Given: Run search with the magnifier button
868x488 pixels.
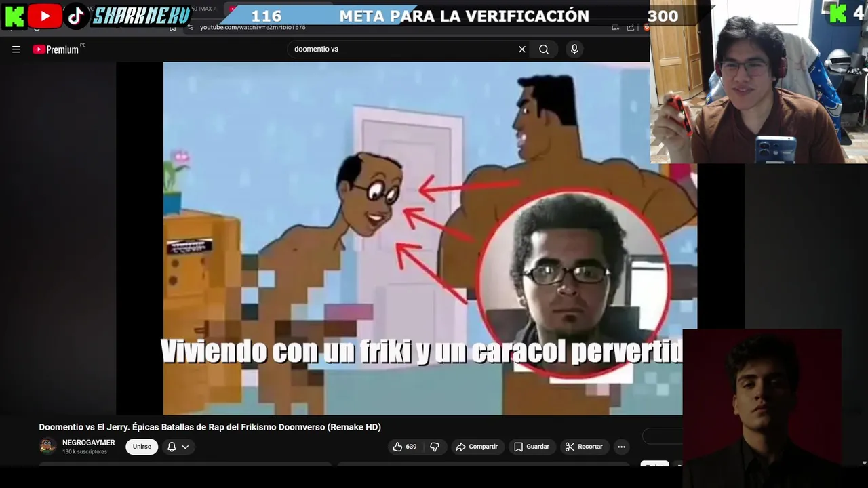Looking at the screenshot, I should pyautogui.click(x=544, y=49).
